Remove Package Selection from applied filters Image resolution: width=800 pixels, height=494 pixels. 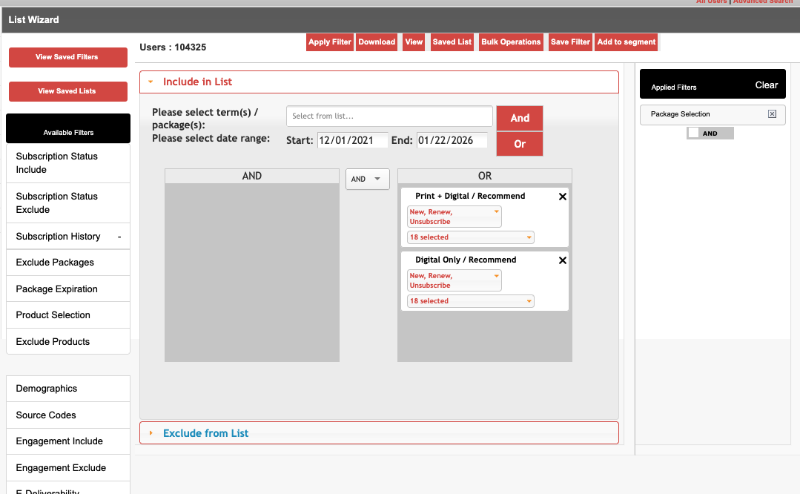[771, 114]
